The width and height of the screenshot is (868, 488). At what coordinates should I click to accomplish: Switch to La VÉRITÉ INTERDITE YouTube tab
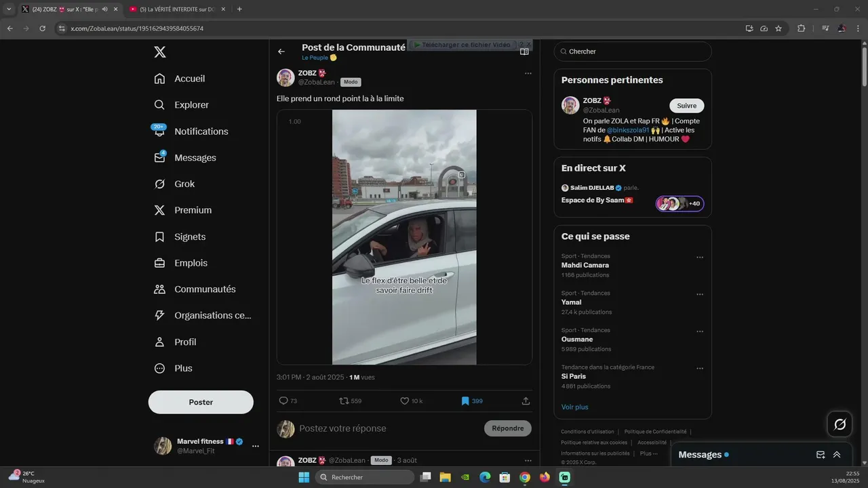click(176, 9)
